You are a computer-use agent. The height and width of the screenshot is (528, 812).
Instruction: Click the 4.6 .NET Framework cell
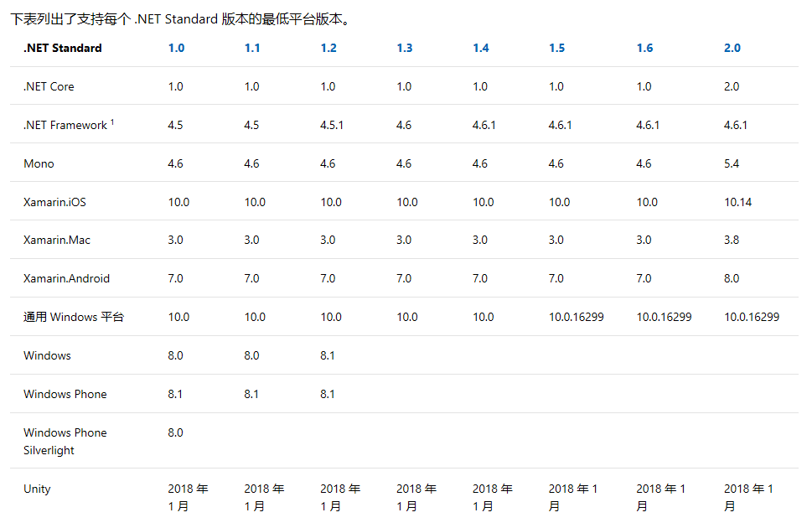404,125
